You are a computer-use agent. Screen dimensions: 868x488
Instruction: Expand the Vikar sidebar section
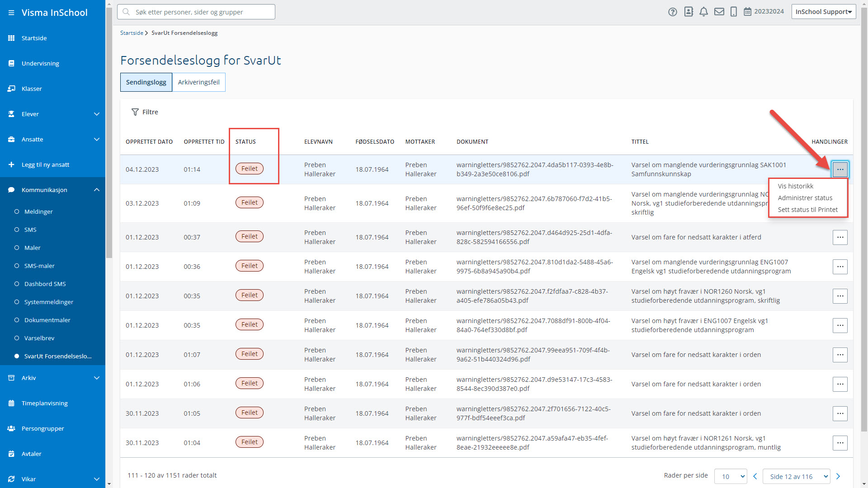pyautogui.click(x=96, y=479)
